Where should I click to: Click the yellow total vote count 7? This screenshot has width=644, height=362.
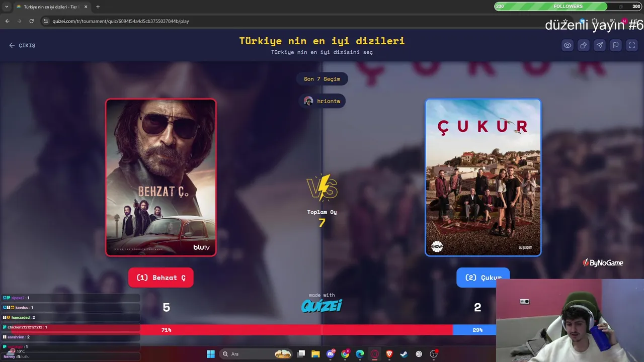(x=322, y=223)
